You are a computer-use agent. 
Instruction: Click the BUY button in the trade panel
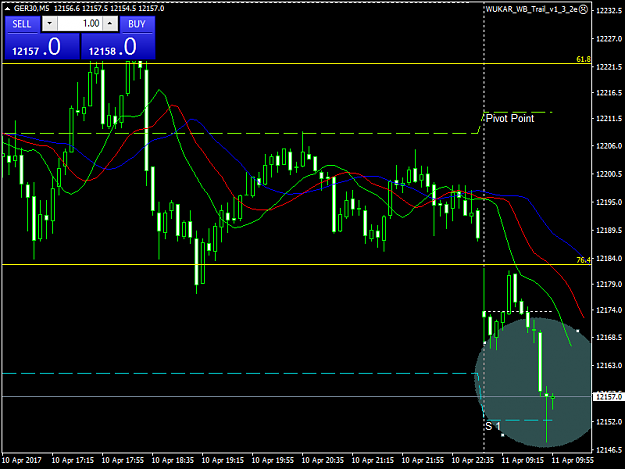click(x=137, y=24)
